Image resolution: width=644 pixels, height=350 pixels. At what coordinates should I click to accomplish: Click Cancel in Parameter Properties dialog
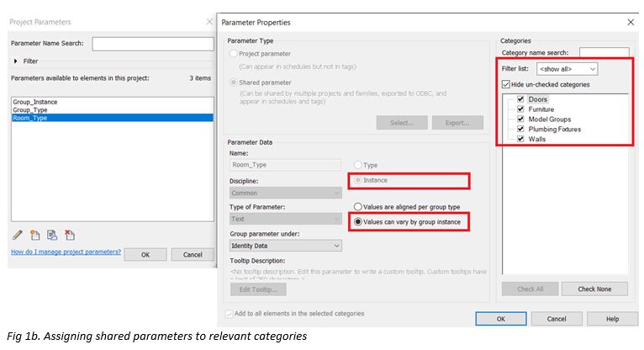coord(557,319)
